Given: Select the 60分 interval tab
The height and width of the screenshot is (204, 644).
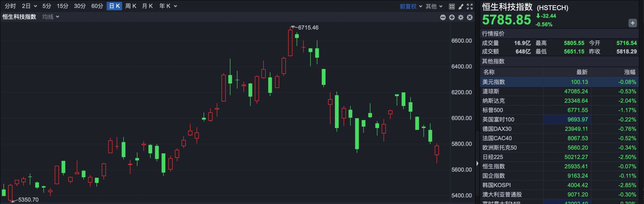Looking at the screenshot, I should pos(97,6).
